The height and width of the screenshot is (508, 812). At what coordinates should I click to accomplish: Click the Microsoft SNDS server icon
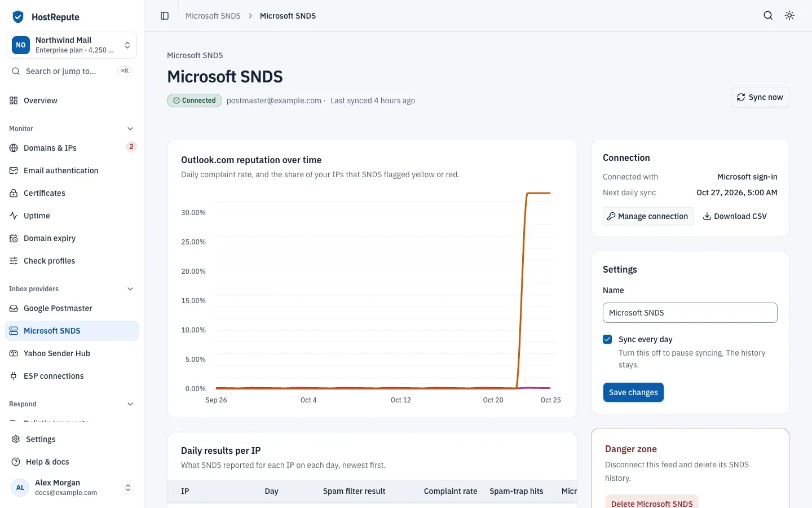(x=14, y=331)
